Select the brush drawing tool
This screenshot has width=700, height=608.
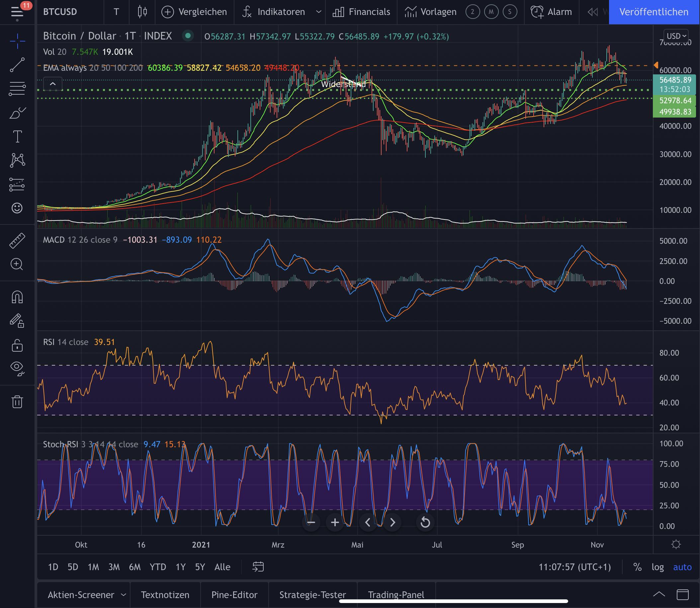pyautogui.click(x=17, y=113)
